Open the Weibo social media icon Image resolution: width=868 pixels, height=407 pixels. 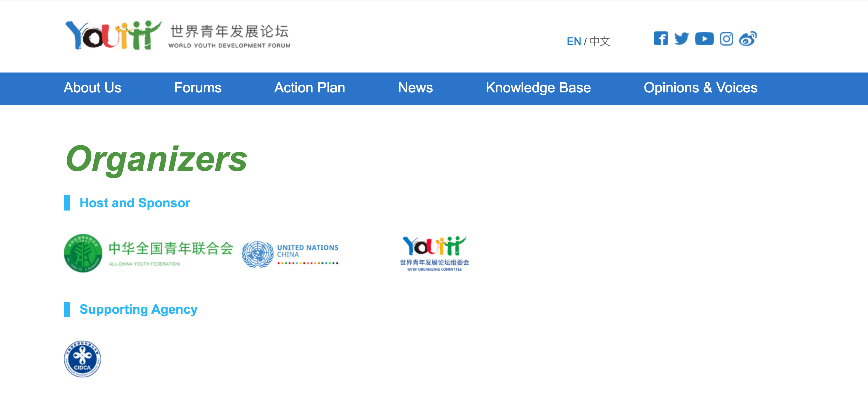pos(748,39)
